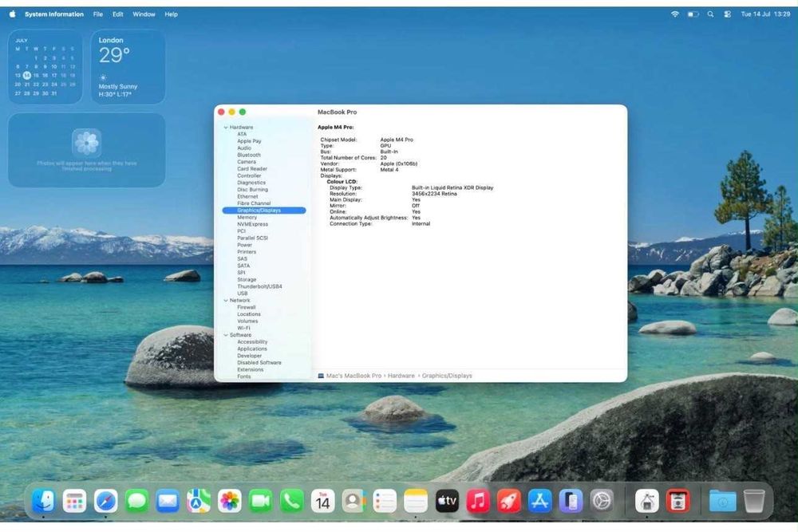Viewport: 798px width, 532px height.
Task: Click the menu bar date and time
Action: tap(765, 14)
